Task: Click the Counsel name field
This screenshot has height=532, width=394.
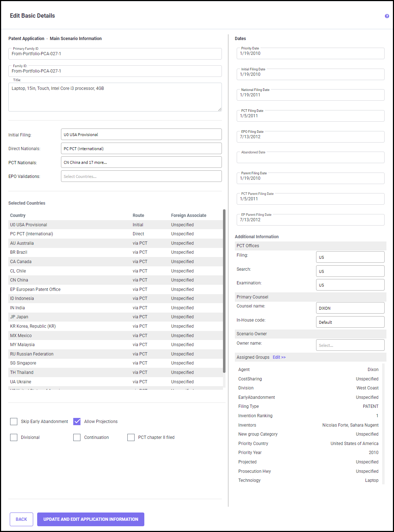Action: (x=350, y=308)
